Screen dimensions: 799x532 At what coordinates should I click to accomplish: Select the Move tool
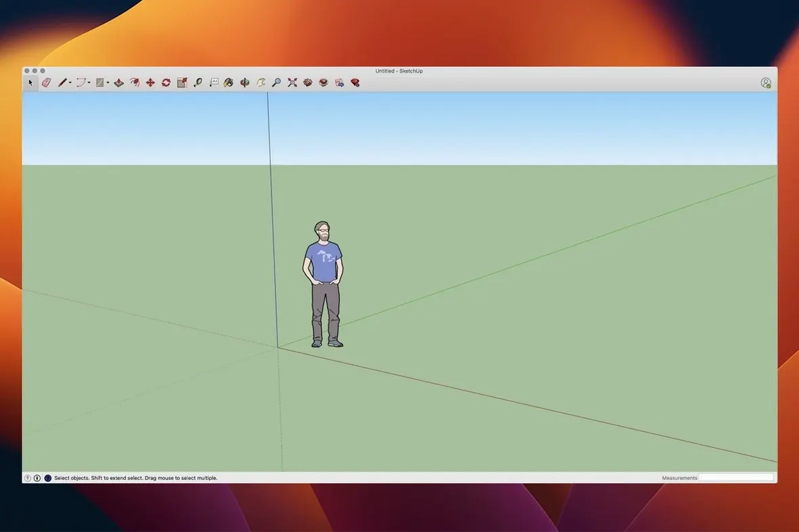click(150, 83)
